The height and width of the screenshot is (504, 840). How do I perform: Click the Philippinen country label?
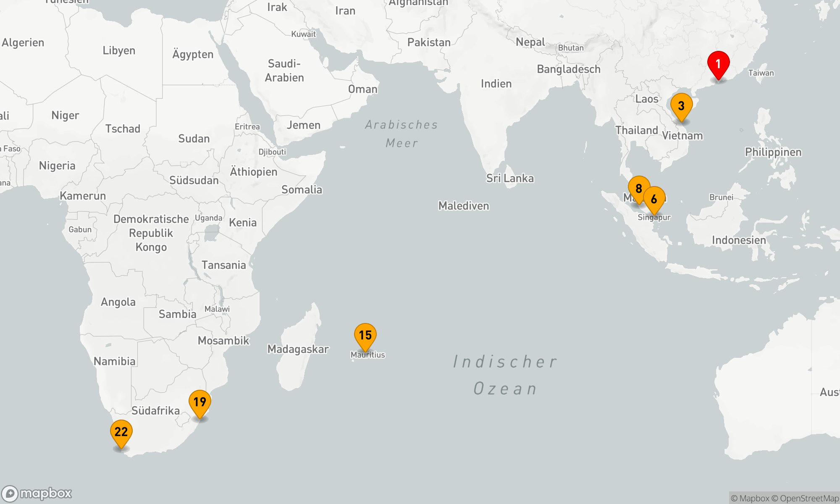[773, 152]
